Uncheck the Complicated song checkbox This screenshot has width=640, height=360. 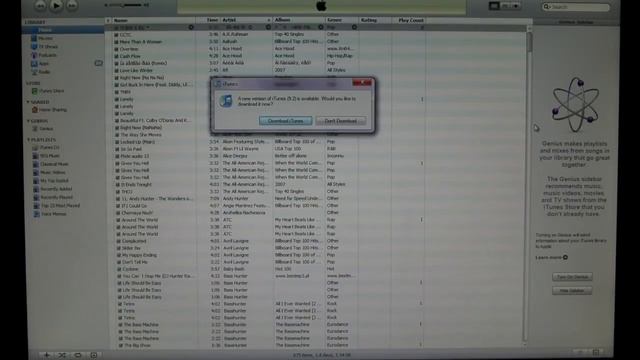click(119, 241)
